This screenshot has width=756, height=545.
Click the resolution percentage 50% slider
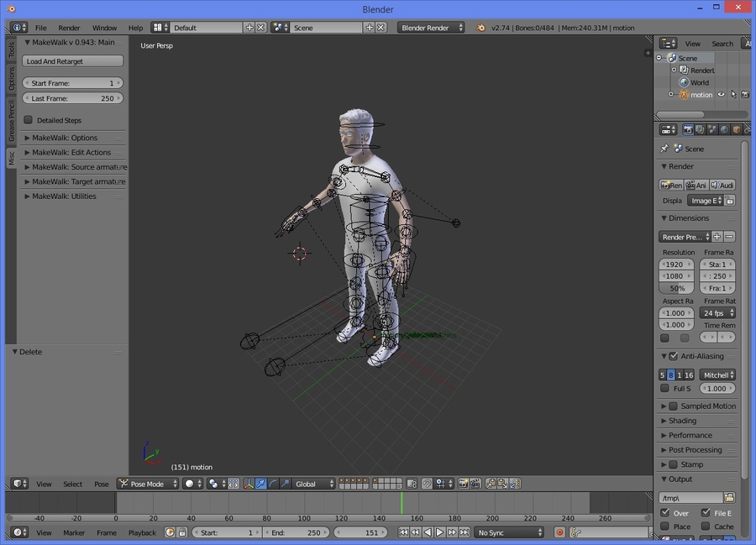677,288
